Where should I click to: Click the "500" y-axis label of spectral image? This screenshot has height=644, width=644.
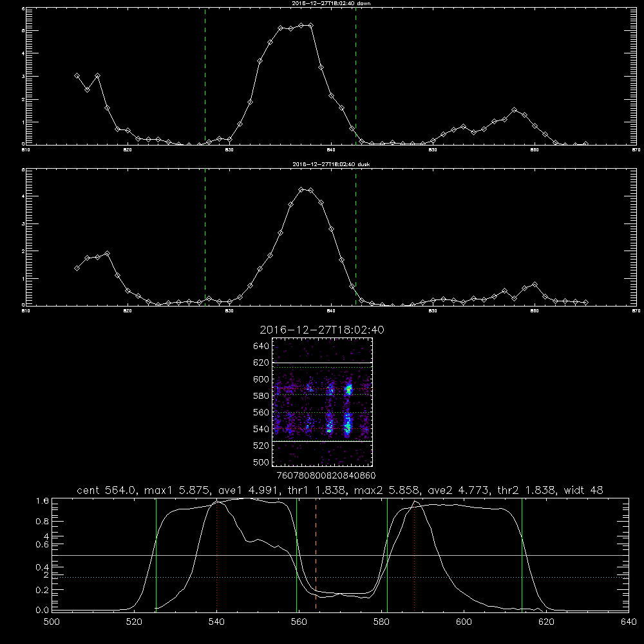(x=261, y=462)
